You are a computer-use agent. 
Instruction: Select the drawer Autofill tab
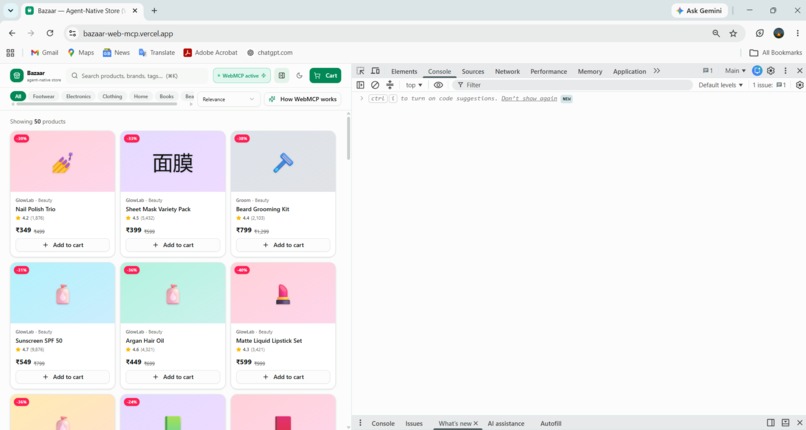[551, 423]
